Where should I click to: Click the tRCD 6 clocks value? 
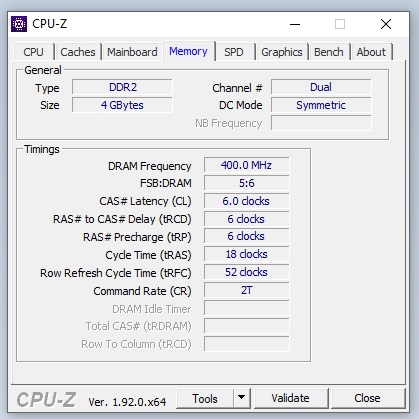(246, 219)
